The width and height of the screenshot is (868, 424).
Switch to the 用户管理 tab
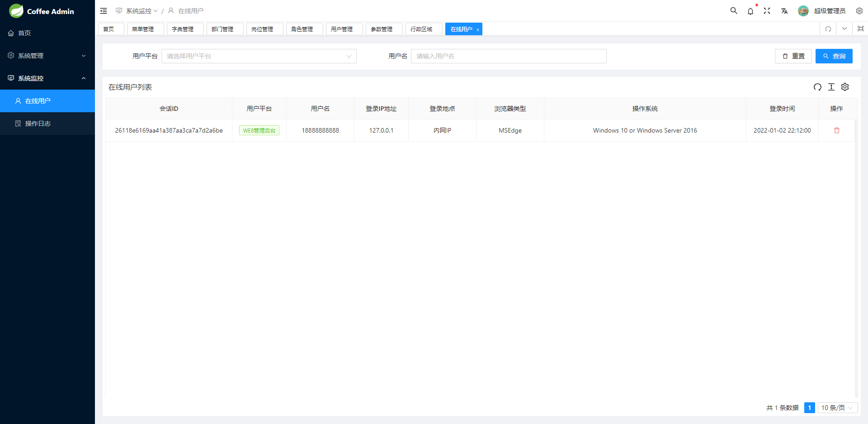click(342, 29)
